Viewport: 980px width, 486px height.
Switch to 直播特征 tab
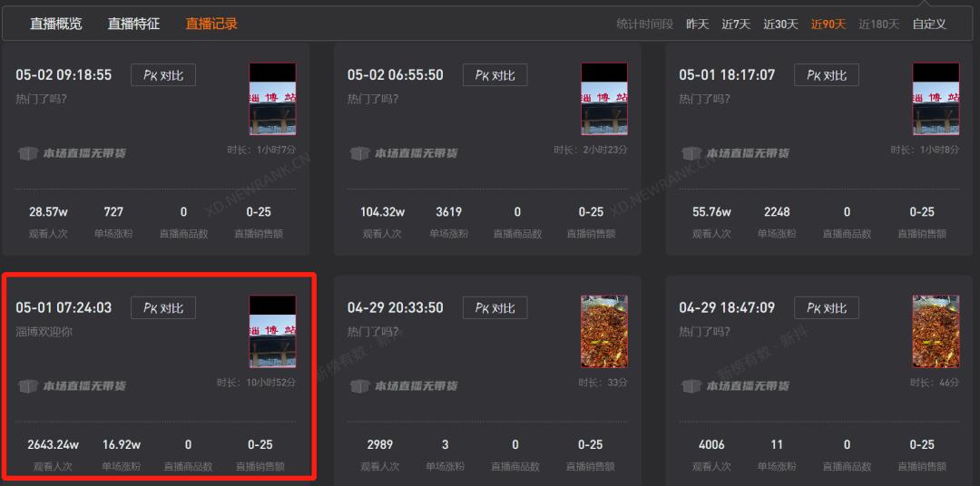click(133, 24)
